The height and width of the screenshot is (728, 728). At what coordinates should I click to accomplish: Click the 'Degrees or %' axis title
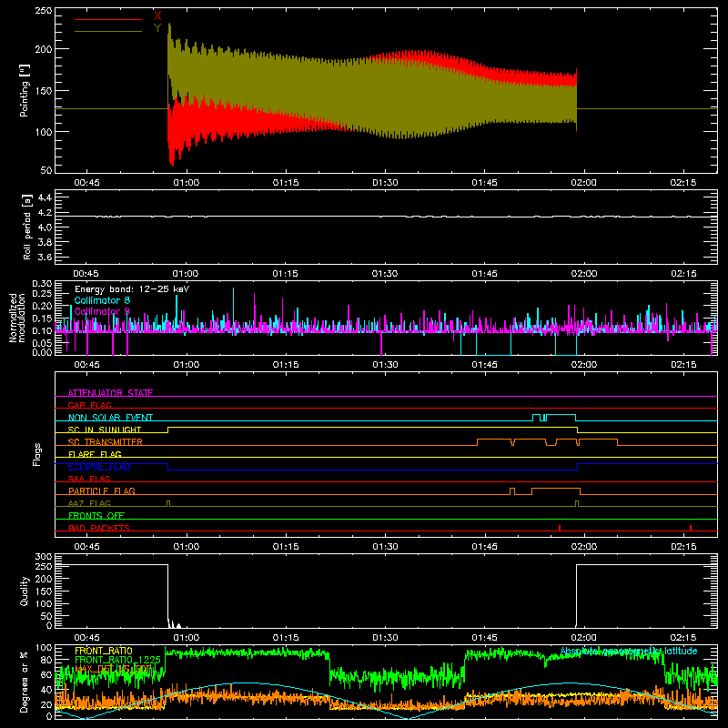[x=25, y=682]
